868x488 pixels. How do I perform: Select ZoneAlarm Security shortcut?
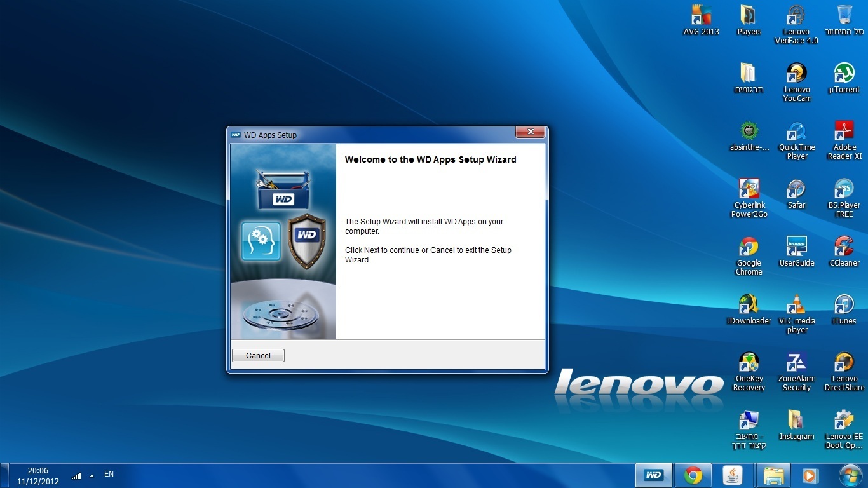pos(797,372)
